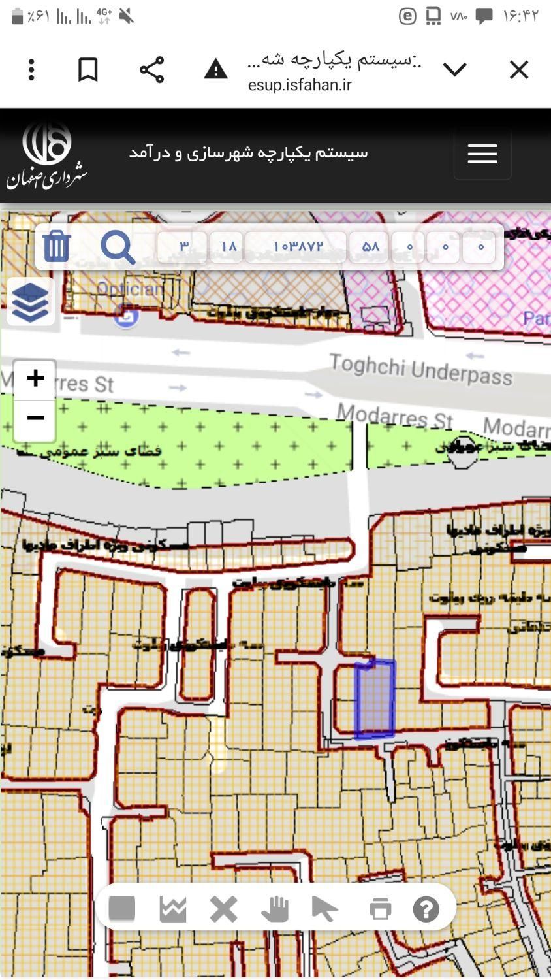Image resolution: width=551 pixels, height=980 pixels.
Task: Click the X clear tool in bottom toolbar
Action: pos(224,908)
